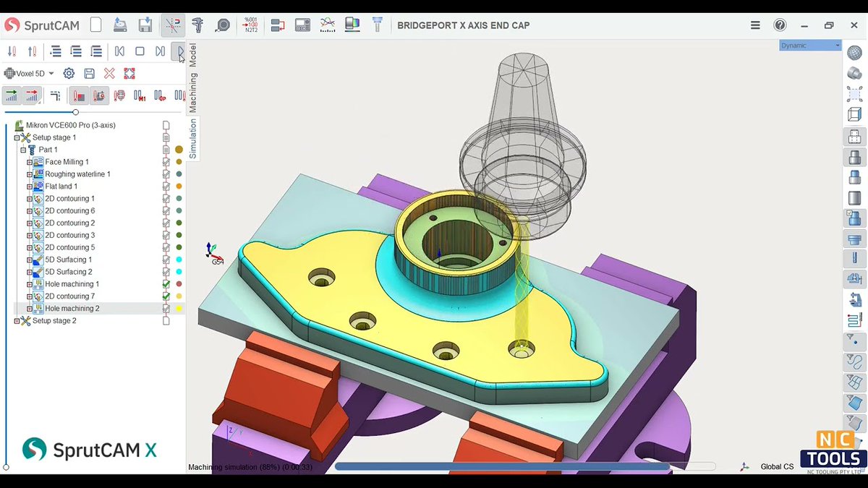Image resolution: width=868 pixels, height=488 pixels.
Task: Save simulation result icon
Action: pos(89,73)
